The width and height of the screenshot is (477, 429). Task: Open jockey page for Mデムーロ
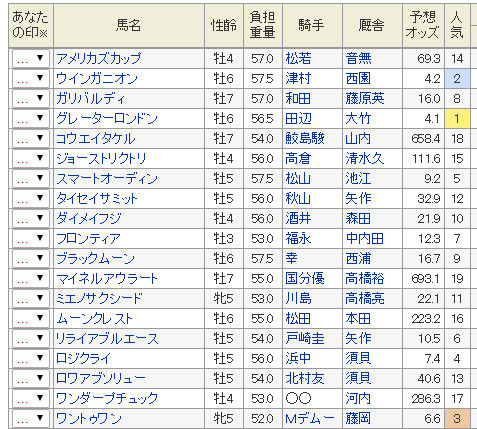(310, 418)
